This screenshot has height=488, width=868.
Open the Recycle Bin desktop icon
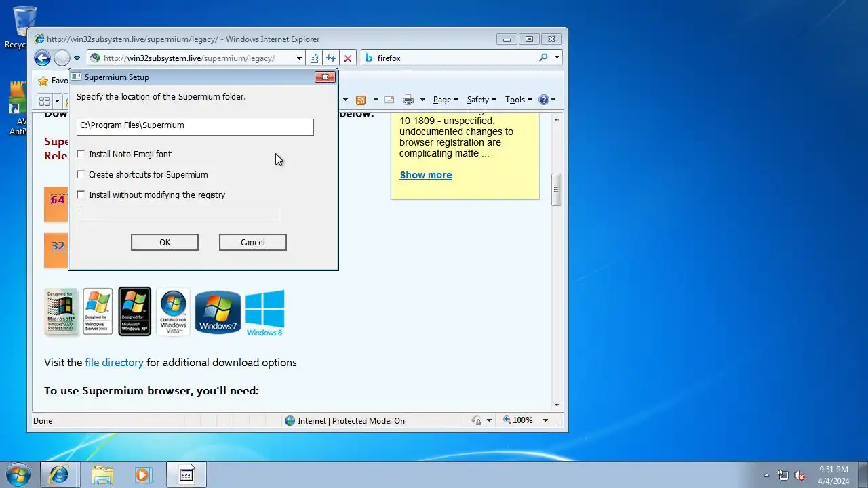point(25,27)
